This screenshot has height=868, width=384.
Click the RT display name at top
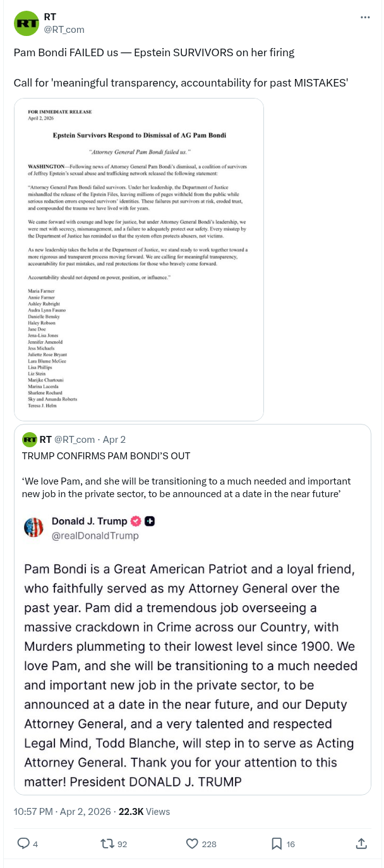point(50,17)
